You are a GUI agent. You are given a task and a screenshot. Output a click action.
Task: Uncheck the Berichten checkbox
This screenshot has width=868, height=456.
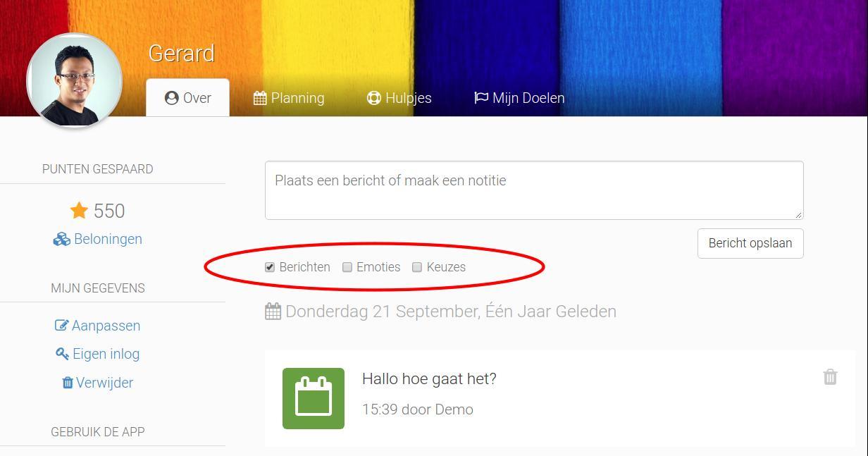point(270,267)
